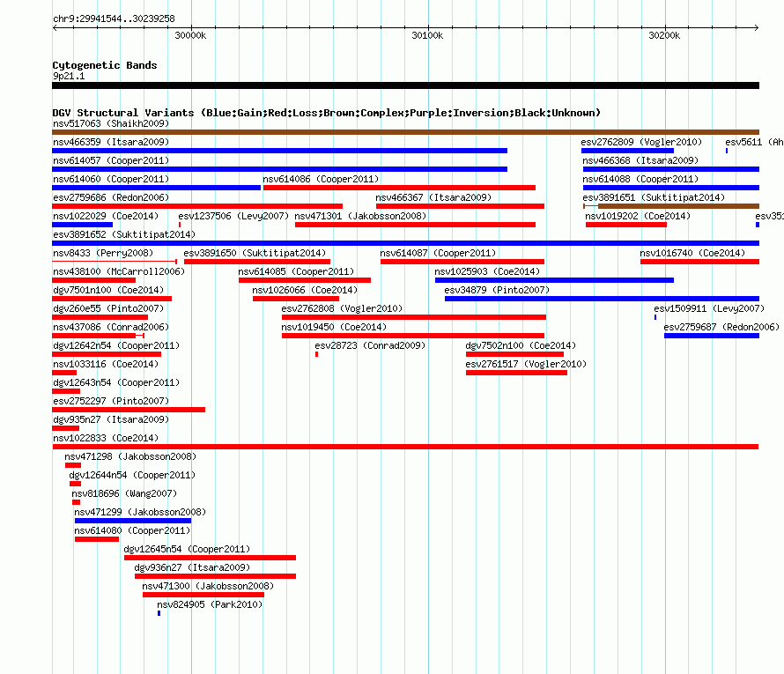
Task: Click the nsv471299 (Jakobsson2008) gain label
Action: point(140,512)
